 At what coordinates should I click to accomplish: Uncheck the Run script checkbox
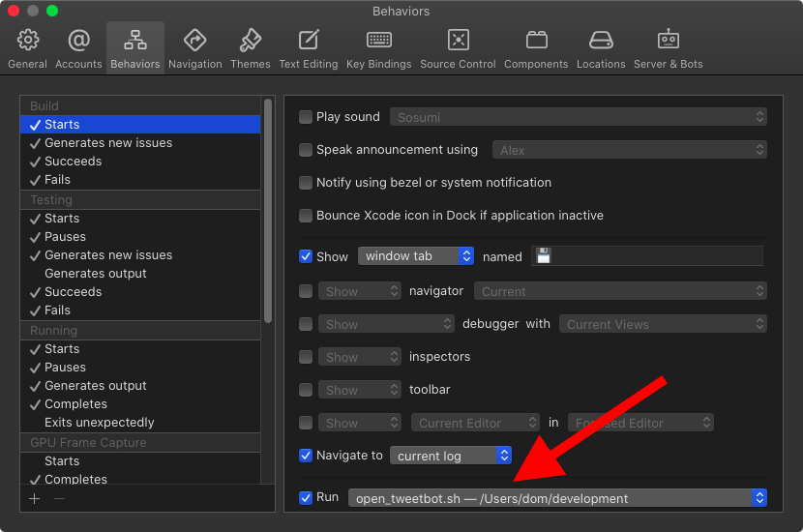[x=306, y=497]
